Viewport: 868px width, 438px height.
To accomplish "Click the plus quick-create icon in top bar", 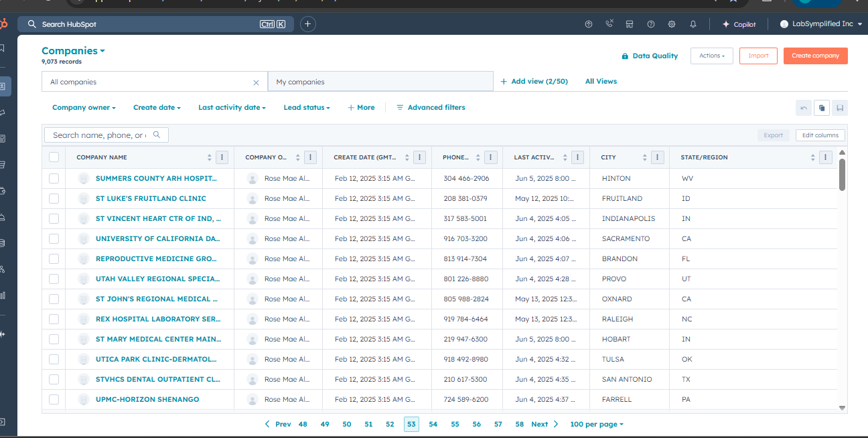I will click(x=308, y=24).
